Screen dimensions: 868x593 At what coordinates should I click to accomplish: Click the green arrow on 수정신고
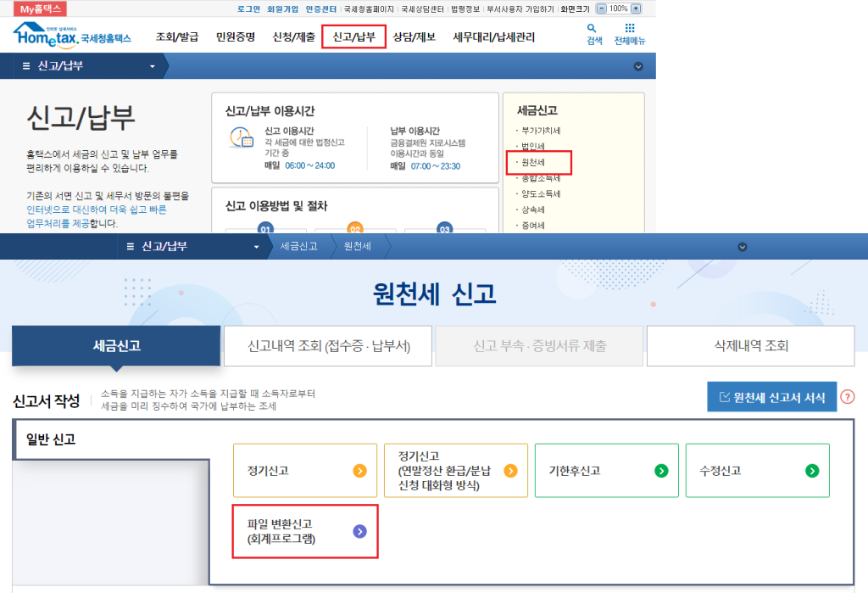812,471
